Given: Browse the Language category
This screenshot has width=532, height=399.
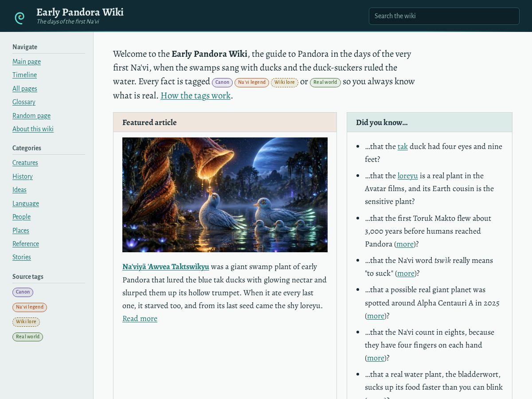Looking at the screenshot, I should click(26, 203).
